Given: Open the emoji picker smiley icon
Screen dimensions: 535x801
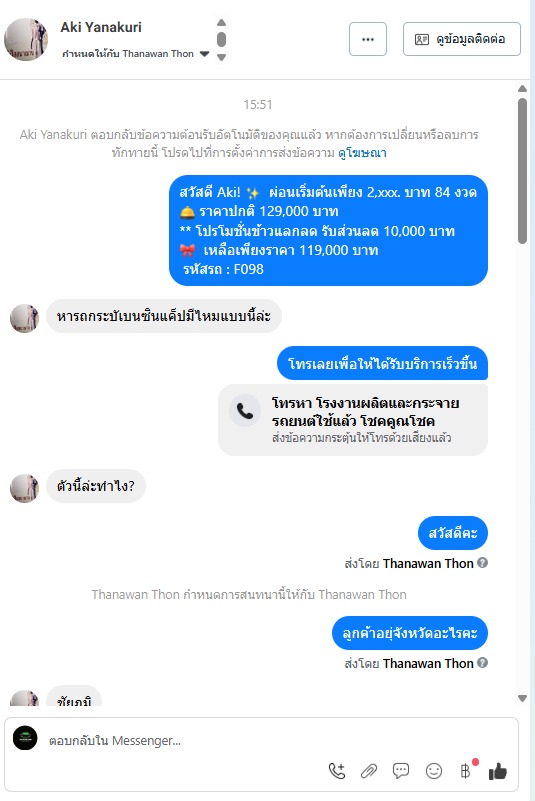Looking at the screenshot, I should coord(434,771).
